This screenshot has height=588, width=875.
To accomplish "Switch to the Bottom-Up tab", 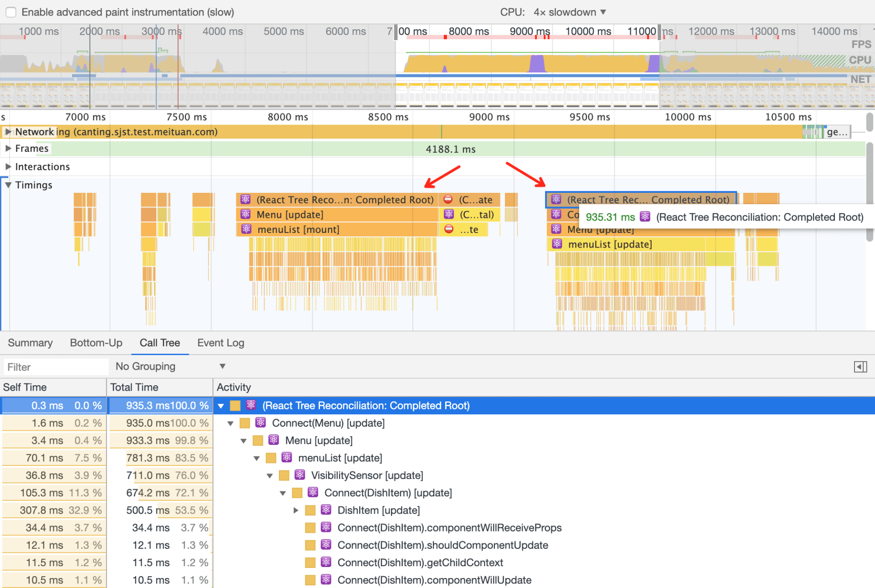I will click(96, 343).
